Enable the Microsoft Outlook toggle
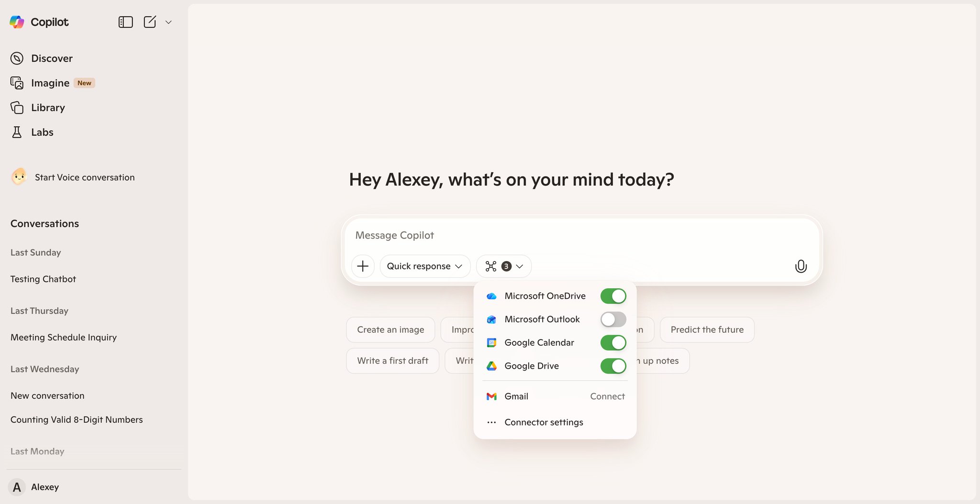The height and width of the screenshot is (504, 980). coord(613,319)
